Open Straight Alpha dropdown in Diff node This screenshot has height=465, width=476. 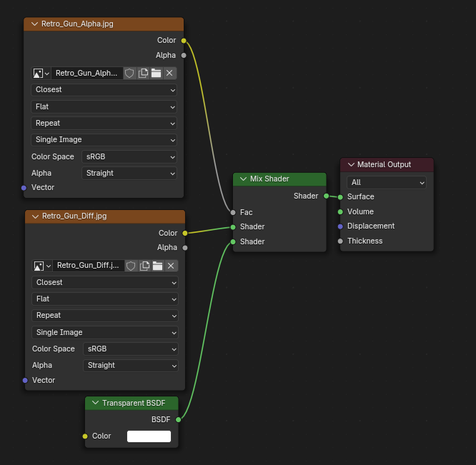click(x=131, y=366)
